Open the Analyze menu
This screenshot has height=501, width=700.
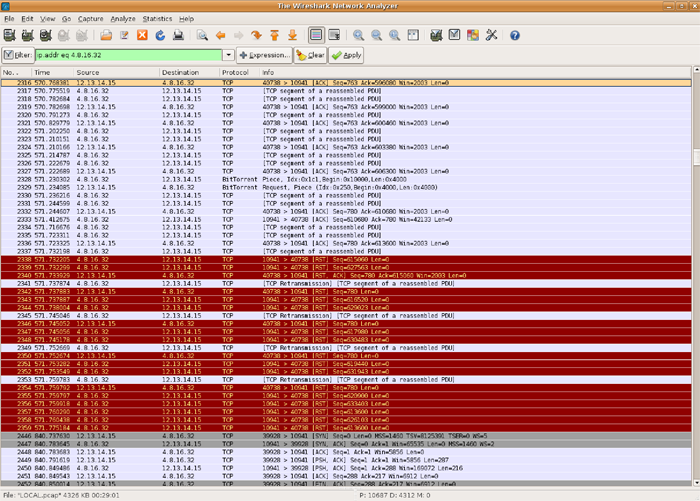tap(123, 19)
